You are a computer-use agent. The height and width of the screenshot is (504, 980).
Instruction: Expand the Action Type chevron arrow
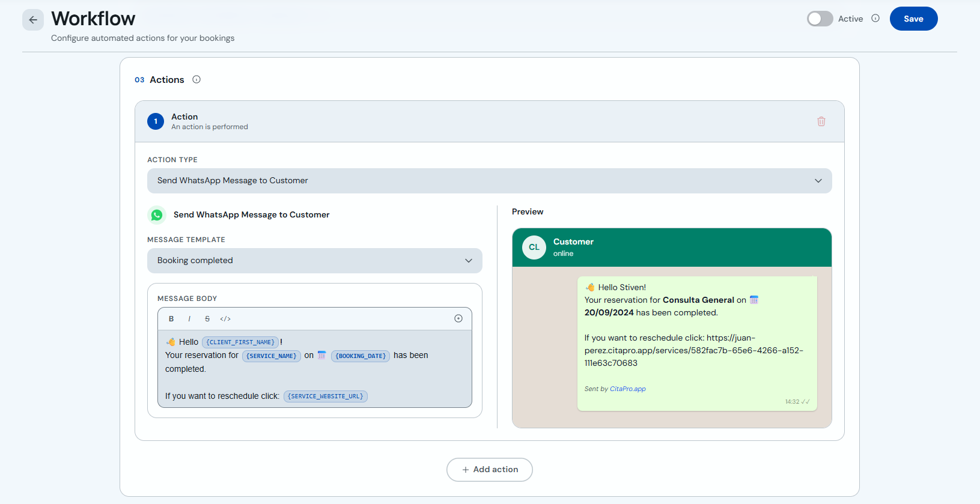(x=818, y=181)
